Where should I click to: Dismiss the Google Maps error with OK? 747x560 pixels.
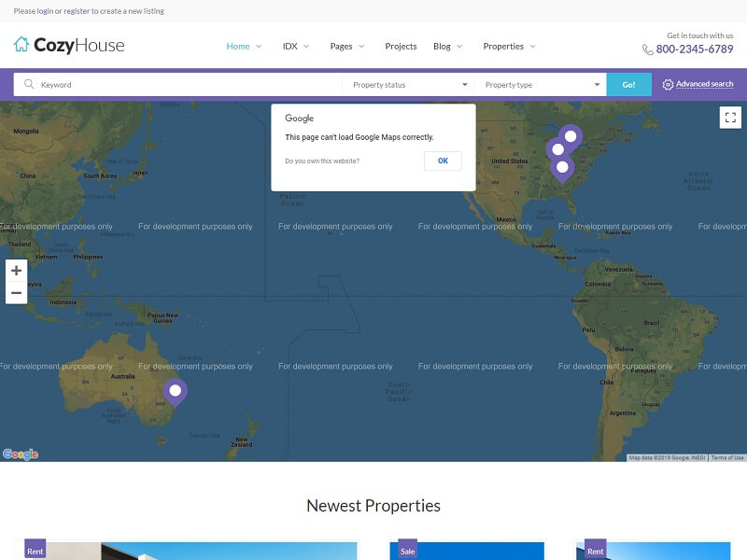click(x=443, y=161)
